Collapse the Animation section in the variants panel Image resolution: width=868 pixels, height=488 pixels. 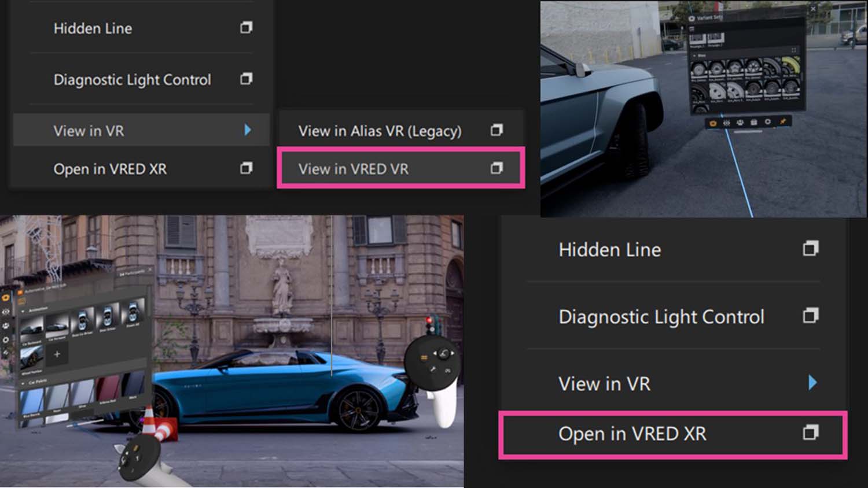(23, 311)
